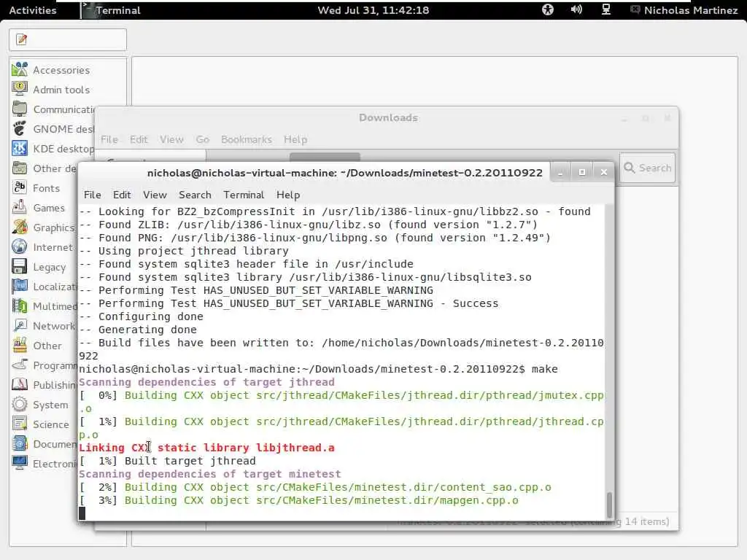Open the Programming category icon
The width and height of the screenshot is (747, 560).
20,365
